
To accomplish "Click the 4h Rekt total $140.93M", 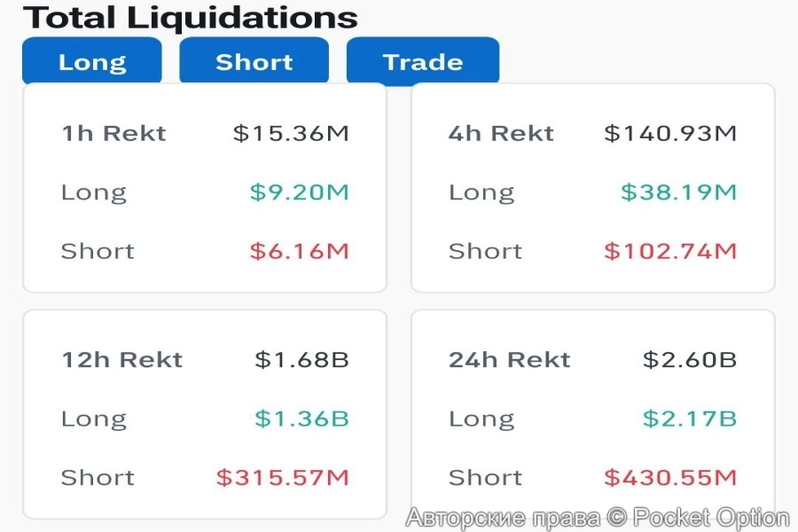I will 670,134.
